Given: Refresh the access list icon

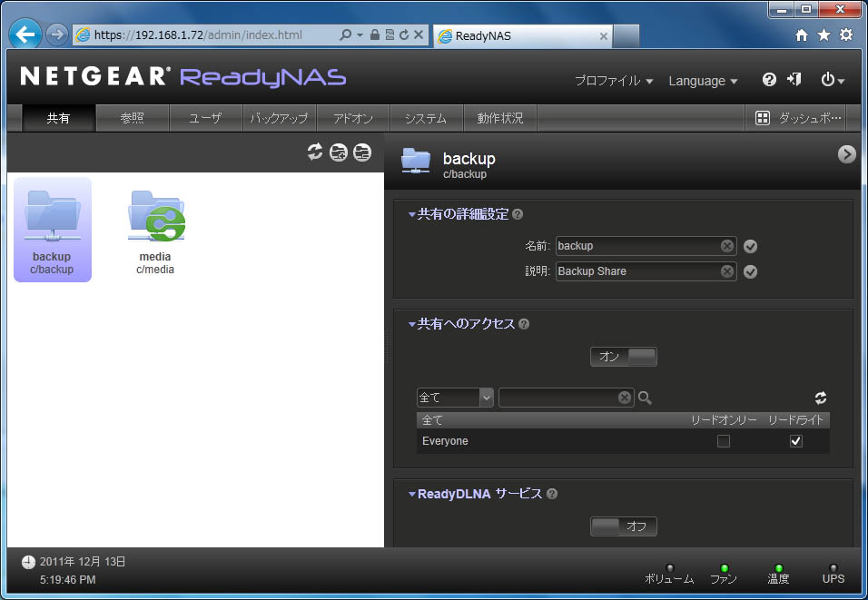Looking at the screenshot, I should 821,398.
